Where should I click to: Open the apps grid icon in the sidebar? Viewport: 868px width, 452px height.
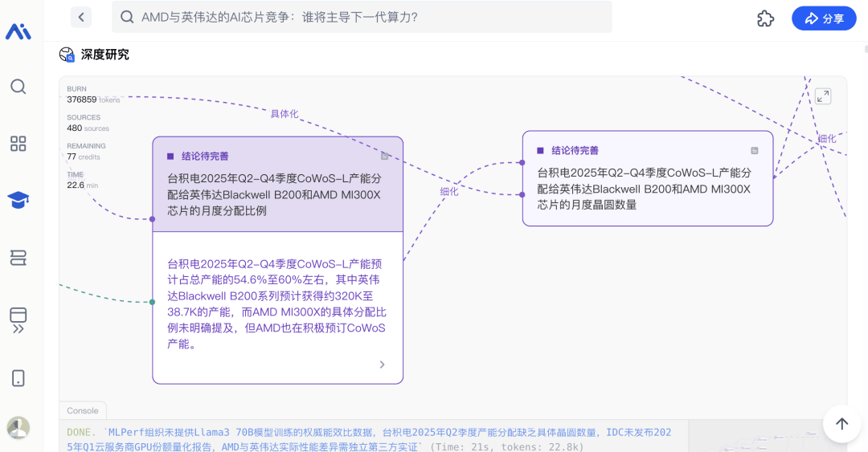click(18, 144)
